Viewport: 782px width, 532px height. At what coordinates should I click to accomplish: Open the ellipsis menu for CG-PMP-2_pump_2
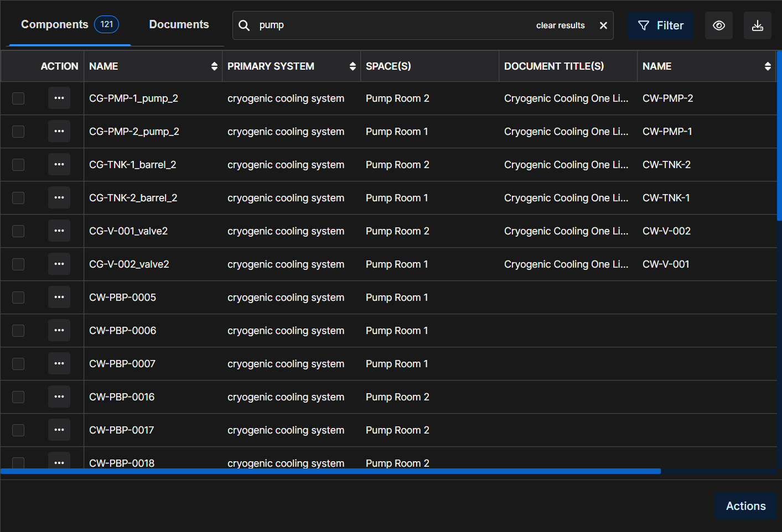(x=59, y=131)
